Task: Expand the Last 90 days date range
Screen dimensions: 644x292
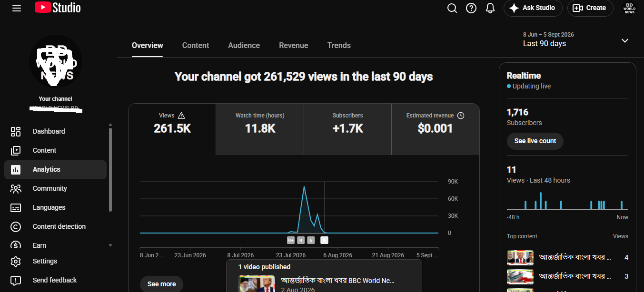Action: pos(575,40)
